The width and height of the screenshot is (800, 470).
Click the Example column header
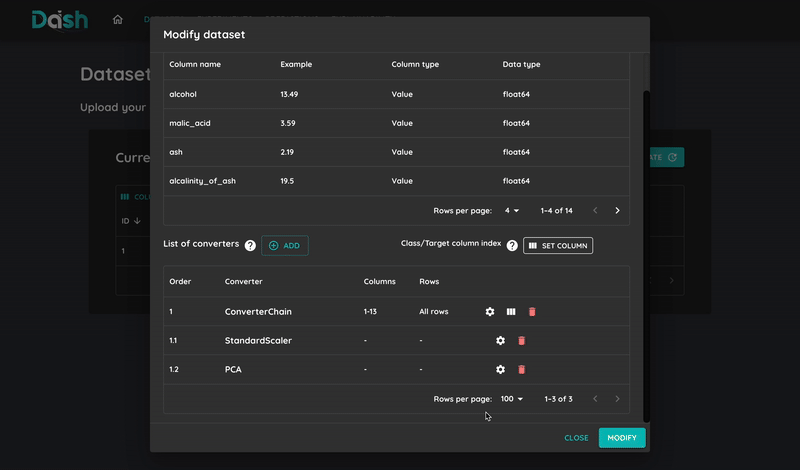(x=296, y=64)
